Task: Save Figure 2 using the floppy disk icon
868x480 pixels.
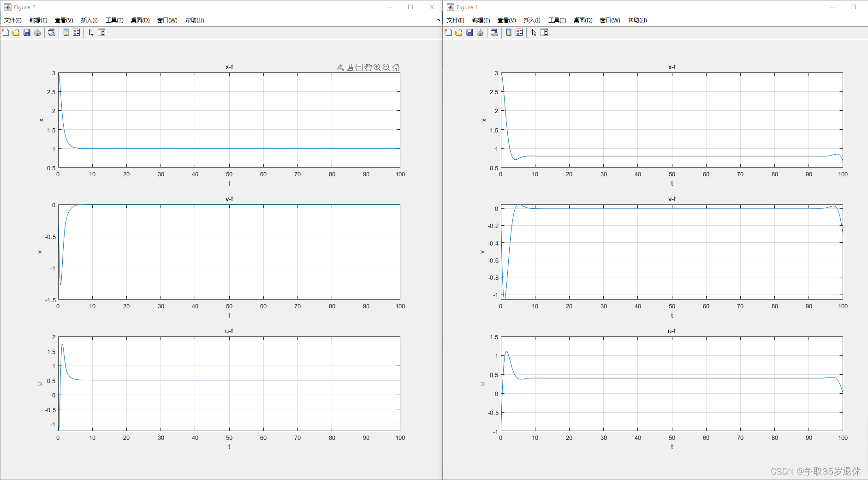Action: coord(27,32)
